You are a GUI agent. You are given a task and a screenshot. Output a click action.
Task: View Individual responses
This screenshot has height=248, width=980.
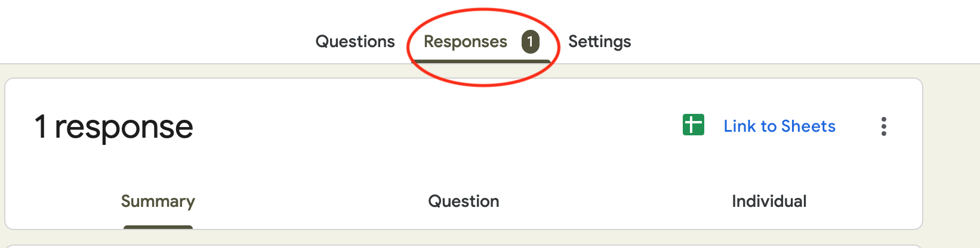coord(769,201)
